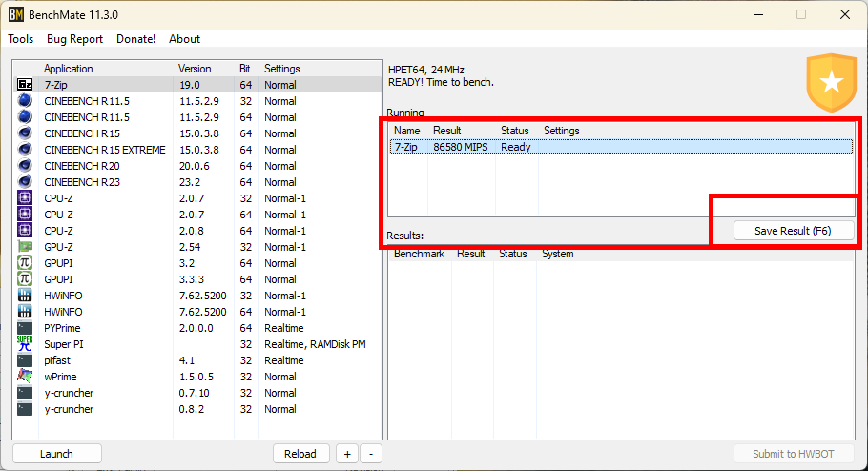Select the CINEBENCH R23 row name
868x471 pixels.
[x=82, y=182]
